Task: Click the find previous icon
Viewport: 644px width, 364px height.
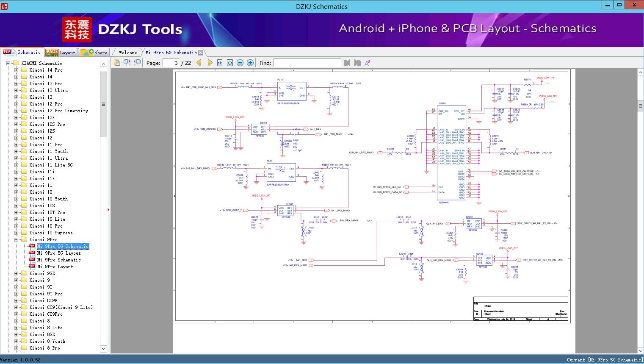Action: pos(347,63)
